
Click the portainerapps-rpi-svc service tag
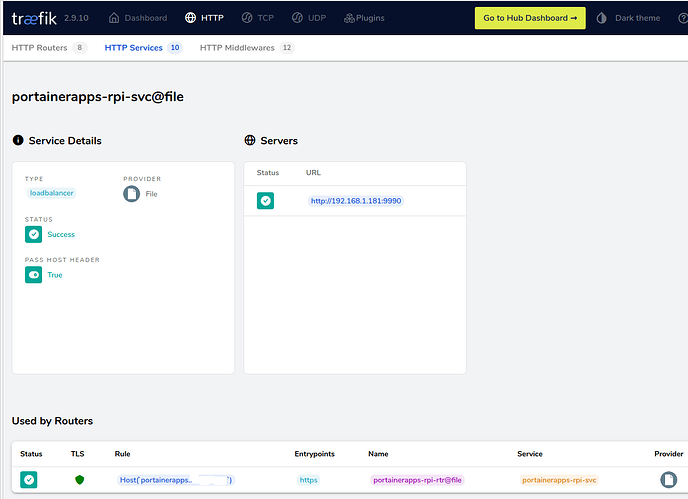559,480
